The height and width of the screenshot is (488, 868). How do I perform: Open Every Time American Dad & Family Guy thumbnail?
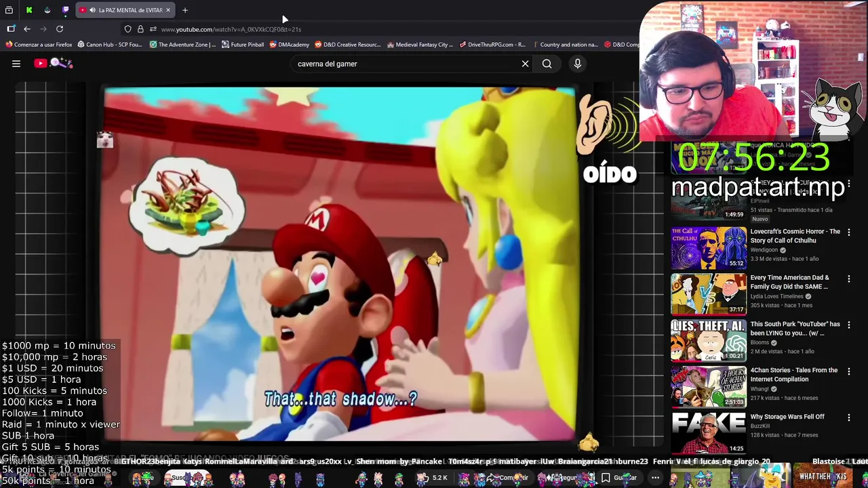[x=709, y=294]
